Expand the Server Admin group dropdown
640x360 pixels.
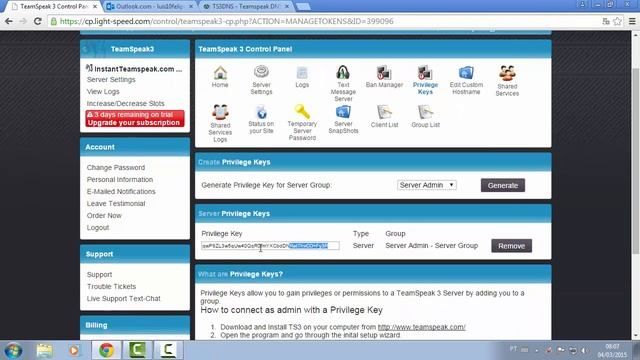pyautogui.click(x=427, y=185)
